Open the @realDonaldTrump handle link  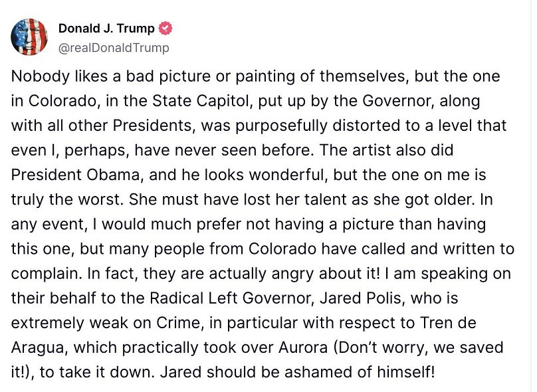(114, 48)
